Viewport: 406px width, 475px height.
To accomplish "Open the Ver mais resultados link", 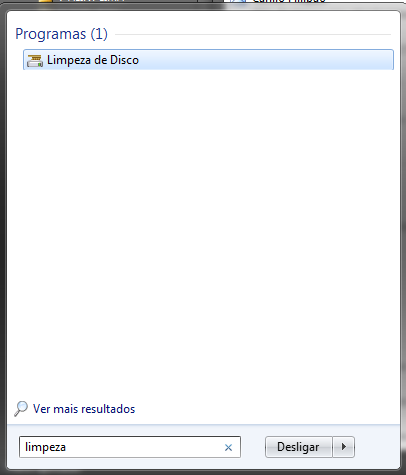I will tap(84, 409).
